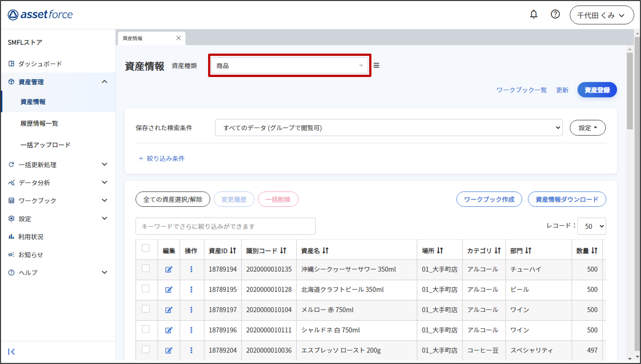Click the keyword filter search field
Screen dimensions: 641x364
[x=225, y=226]
